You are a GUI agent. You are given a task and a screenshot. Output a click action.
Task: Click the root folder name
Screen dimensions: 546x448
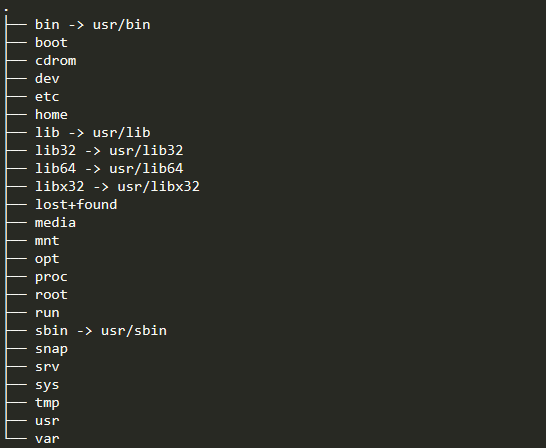pyautogui.click(x=51, y=294)
